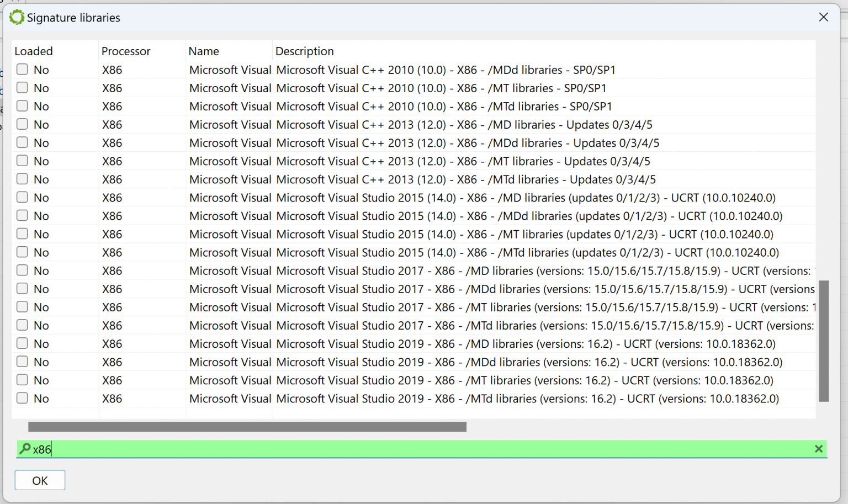The image size is (848, 504).
Task: Check the last Visual Studio 2019 /MTd row
Action: 22,398
